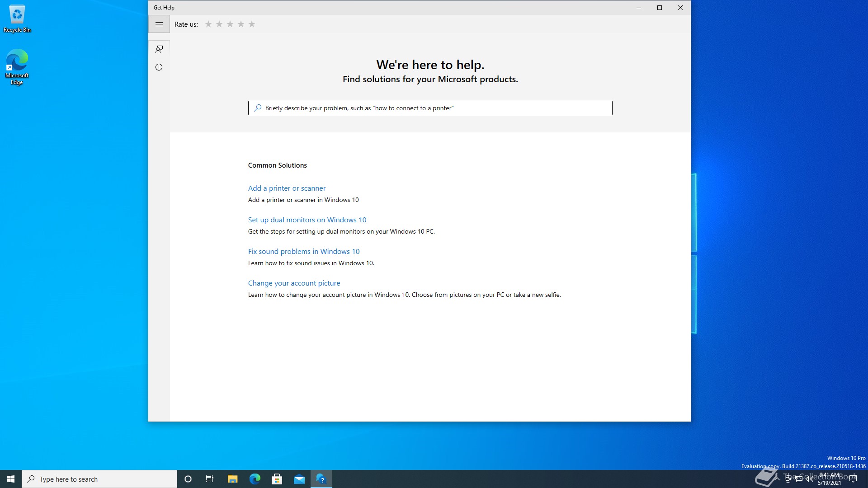
Task: Open Microsoft Store from the taskbar
Action: [277, 479]
